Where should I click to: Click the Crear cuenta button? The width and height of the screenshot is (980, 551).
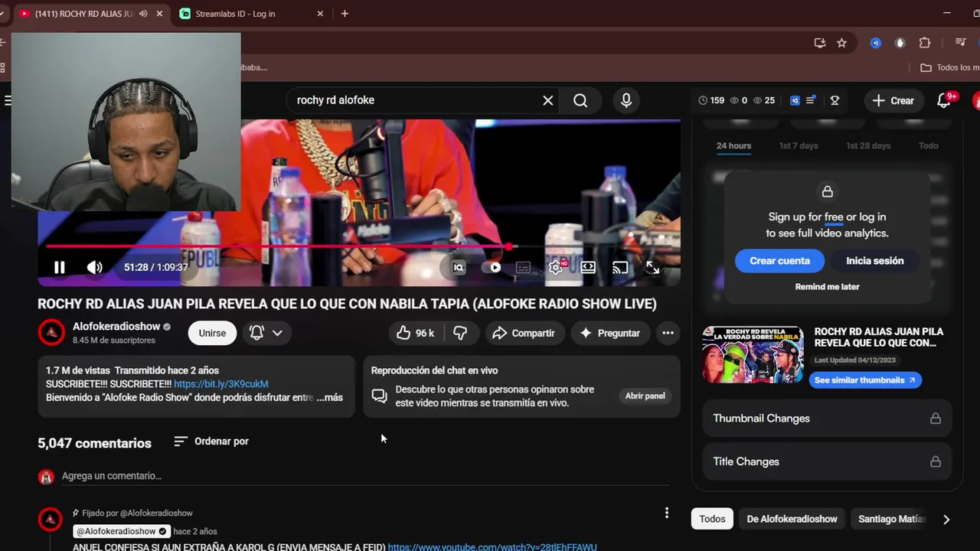click(779, 261)
